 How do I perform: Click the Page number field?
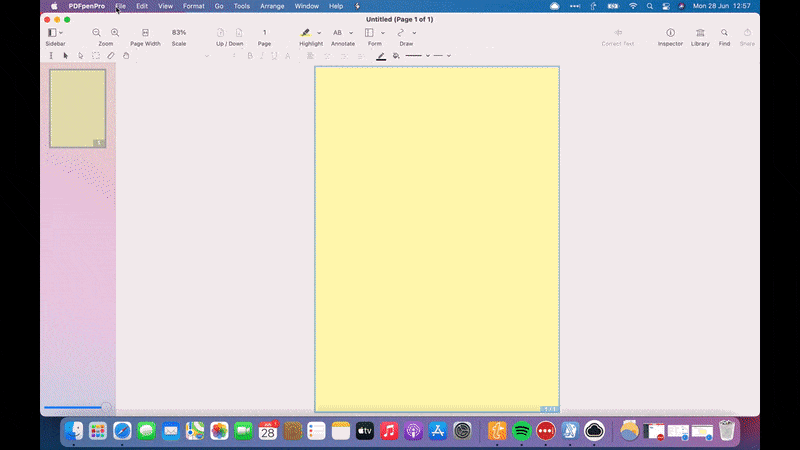[x=264, y=32]
